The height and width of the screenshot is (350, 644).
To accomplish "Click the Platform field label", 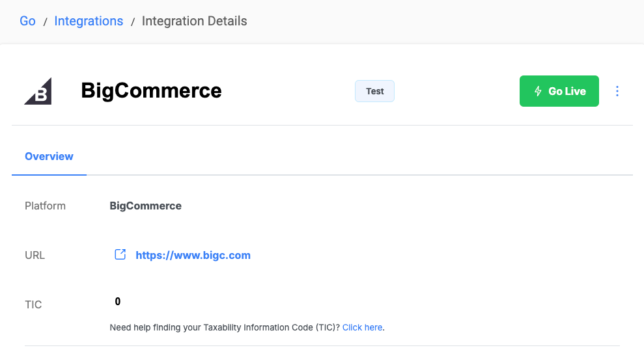I will 45,206.
